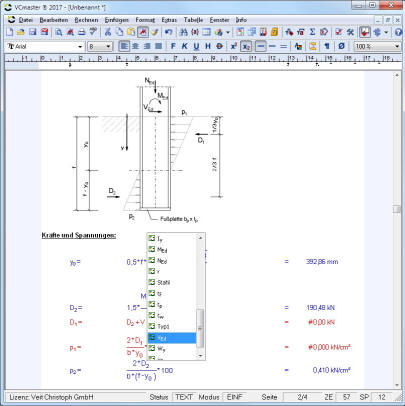Image resolution: width=405 pixels, height=406 pixels.
Task: Open the Tabelle menu
Action: coord(193,20)
